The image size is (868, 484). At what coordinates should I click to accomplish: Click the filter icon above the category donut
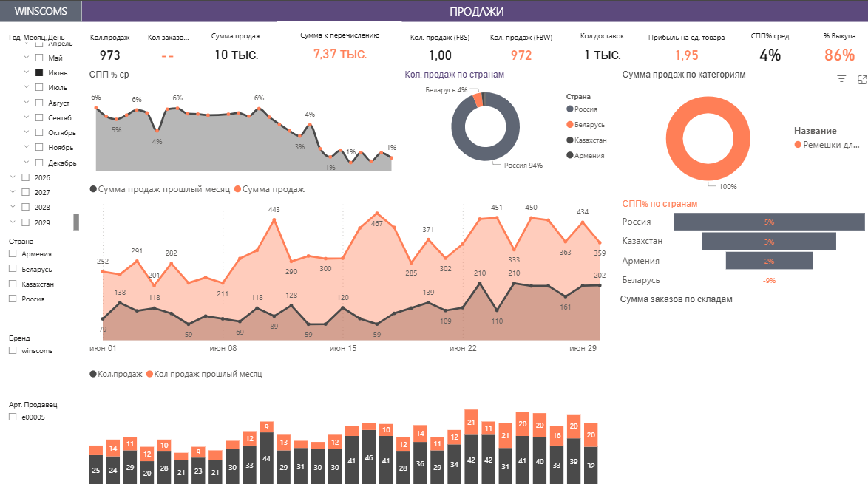[x=841, y=79]
